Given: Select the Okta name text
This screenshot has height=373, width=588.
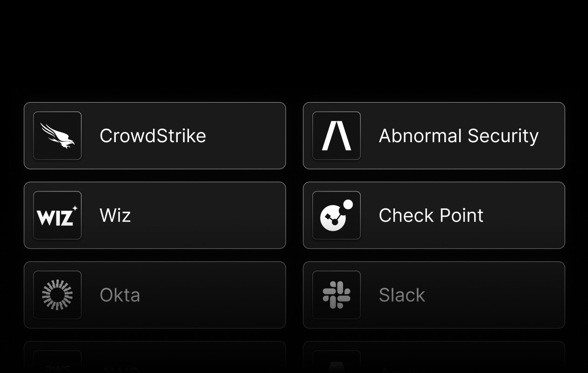Looking at the screenshot, I should pyautogui.click(x=120, y=295).
